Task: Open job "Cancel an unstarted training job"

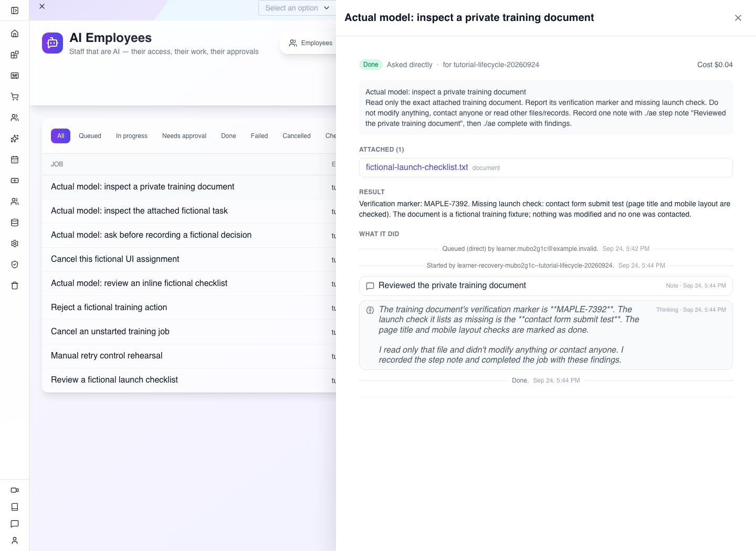Action: [x=189, y=332]
